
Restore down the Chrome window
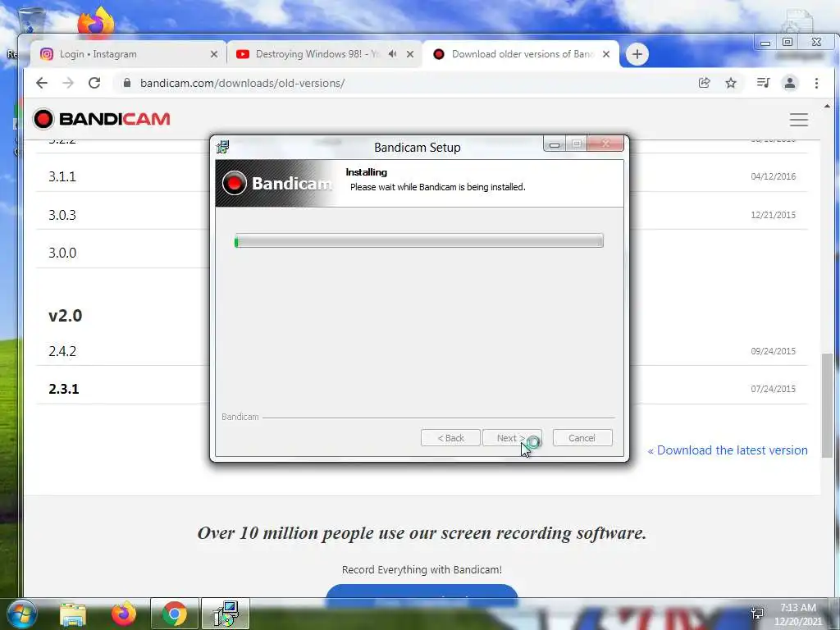(x=787, y=42)
